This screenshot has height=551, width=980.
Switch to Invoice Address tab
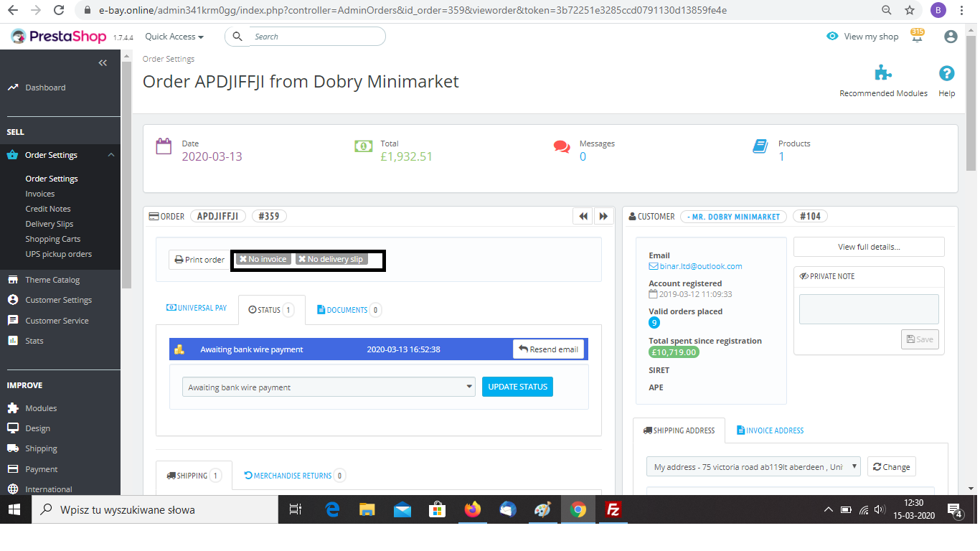770,430
